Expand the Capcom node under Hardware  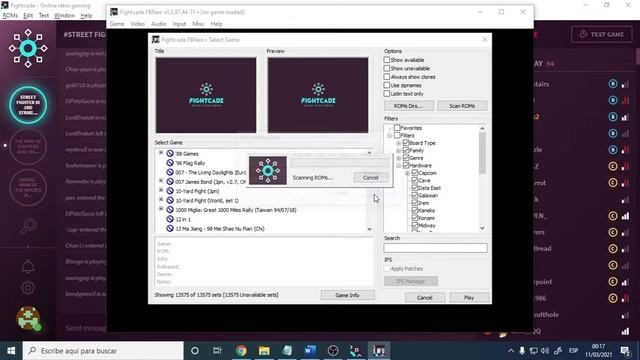407,173
